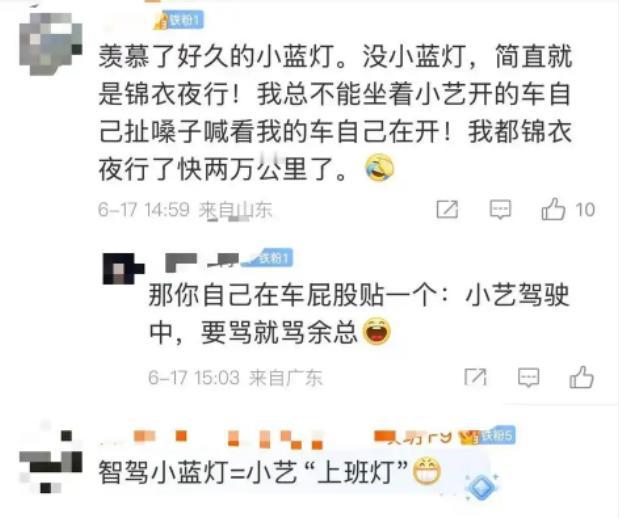The width and height of the screenshot is (620, 519).
Task: Reply to the comment from 山东
Action: 500,209
